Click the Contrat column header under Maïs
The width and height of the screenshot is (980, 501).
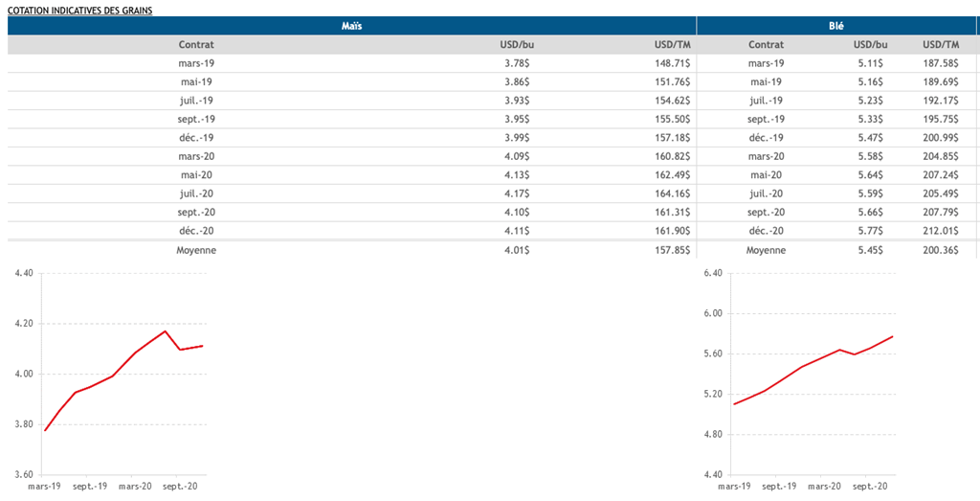point(196,44)
